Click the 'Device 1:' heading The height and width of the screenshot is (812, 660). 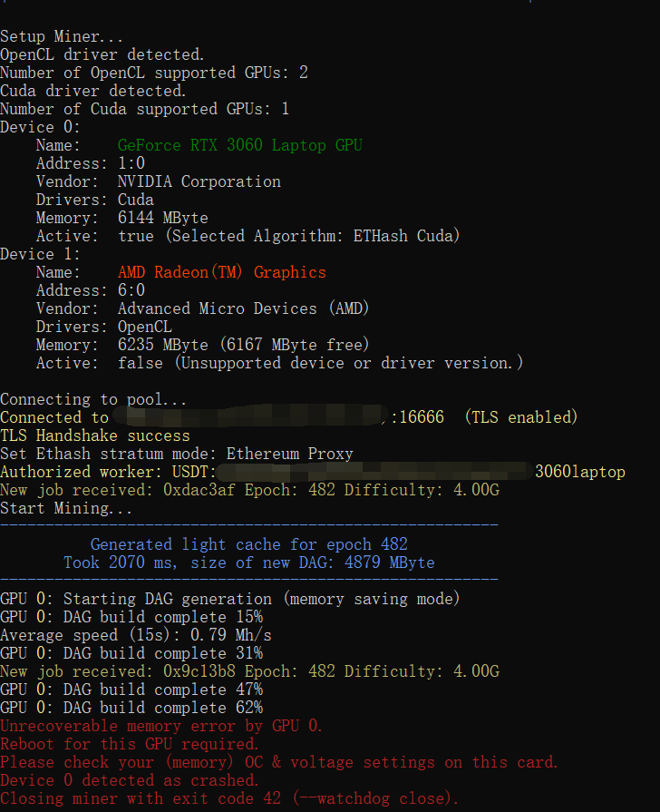[x=41, y=254]
